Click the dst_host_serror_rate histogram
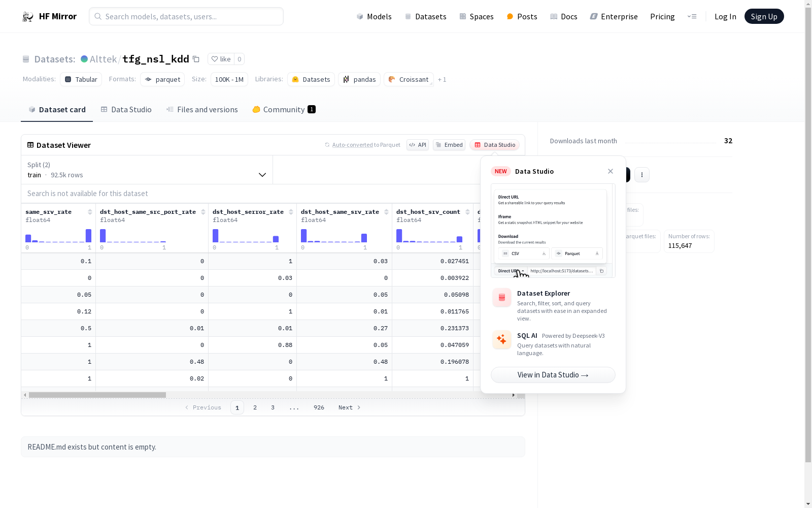 246,236
